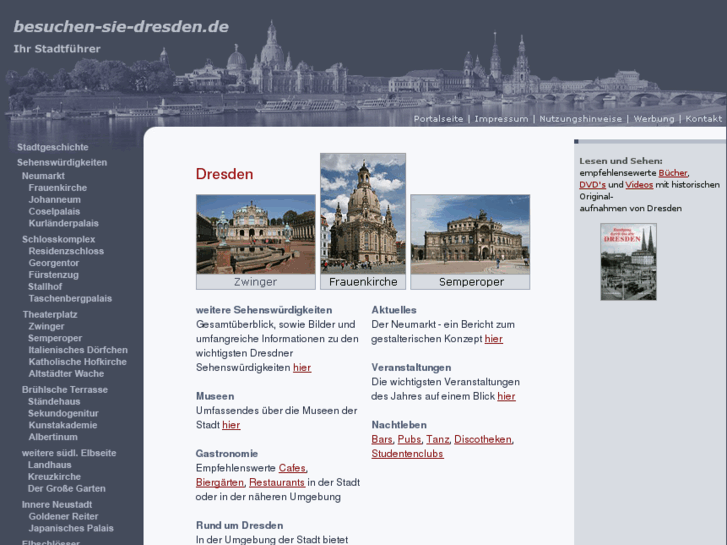727x545 pixels.
Task: Click the Zwinger photo thumbnail
Action: click(255, 234)
